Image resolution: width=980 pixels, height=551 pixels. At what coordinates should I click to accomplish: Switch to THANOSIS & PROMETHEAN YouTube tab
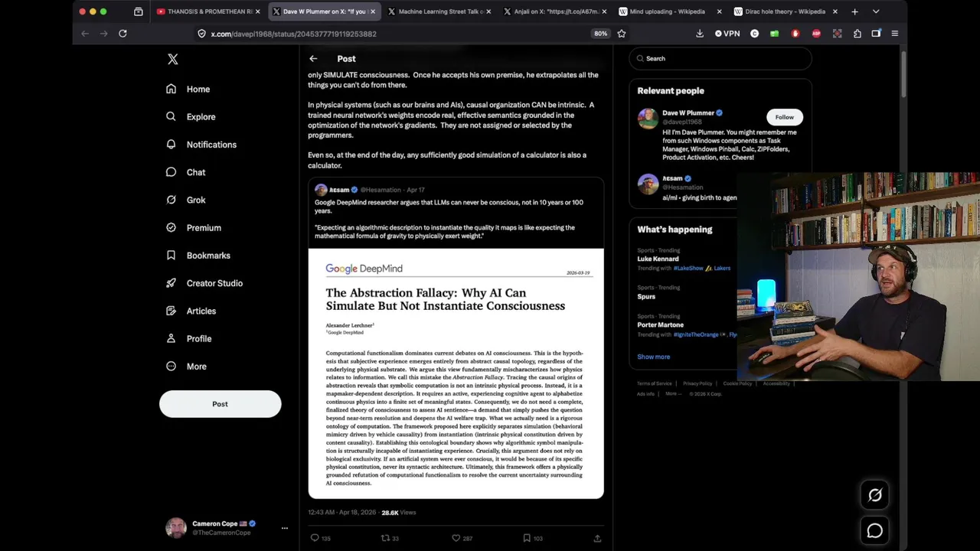(x=209, y=11)
